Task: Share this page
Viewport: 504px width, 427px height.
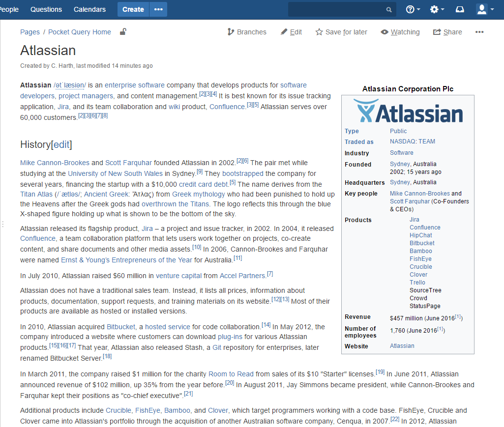Action: 447,32
